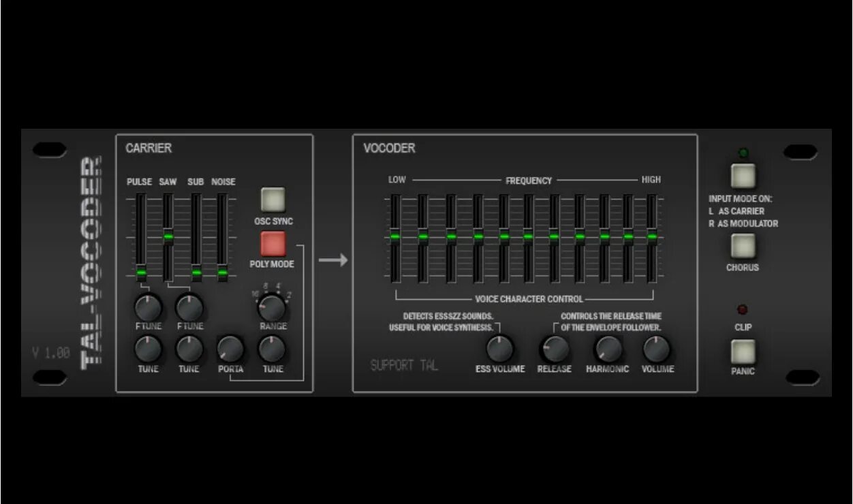This screenshot has width=853, height=504.
Task: Click the 'L AS CARRIER' text
Action: coord(736,211)
